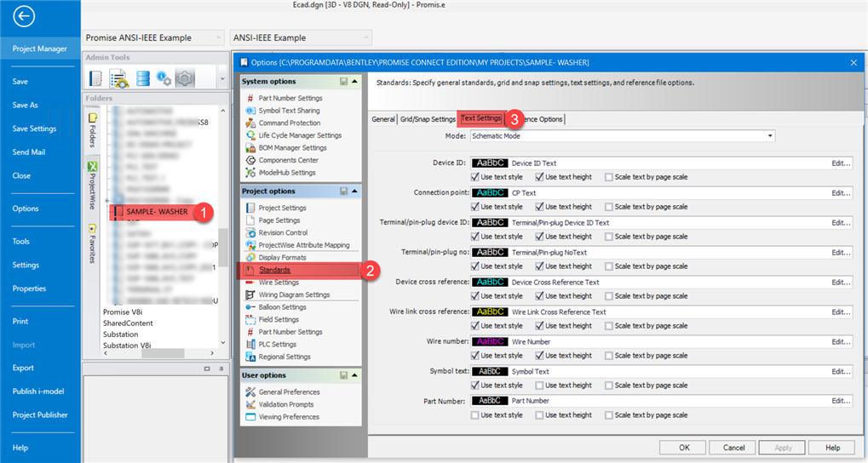Open Project Settings in Project options
Screen dimensions: 868x463
pyautogui.click(x=282, y=208)
